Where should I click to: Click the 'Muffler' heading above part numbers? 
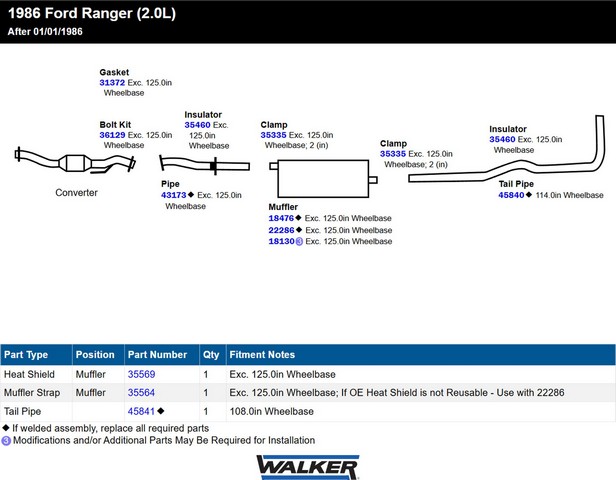point(283,207)
